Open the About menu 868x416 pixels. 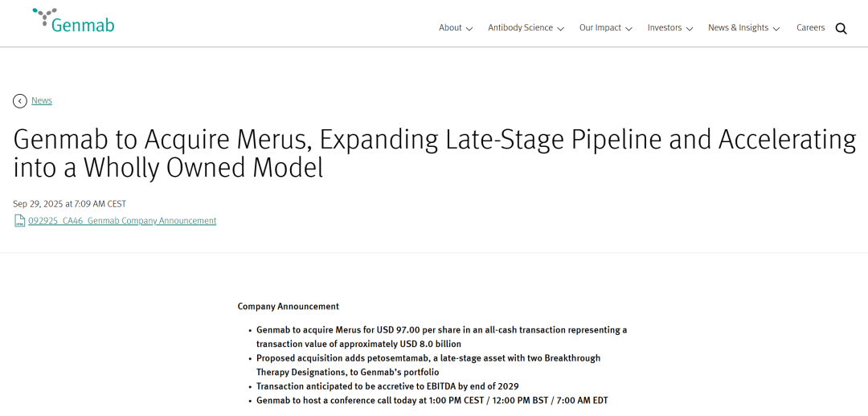(450, 28)
